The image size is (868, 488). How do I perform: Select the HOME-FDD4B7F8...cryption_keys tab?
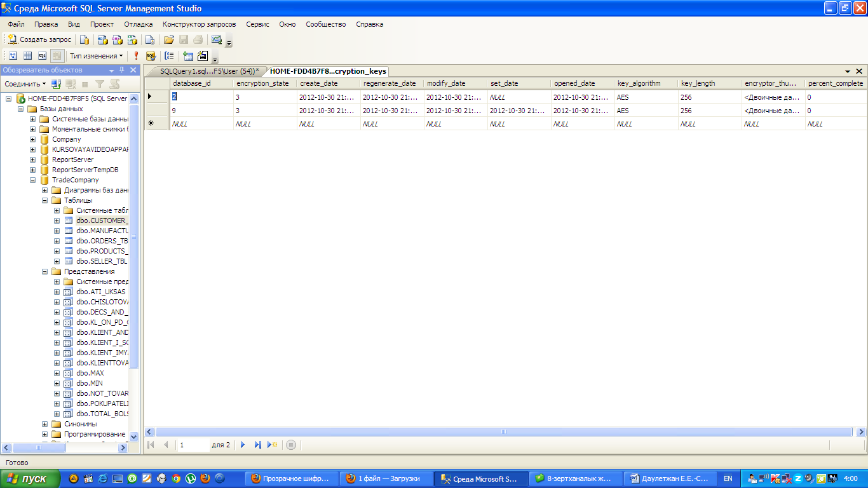point(328,71)
